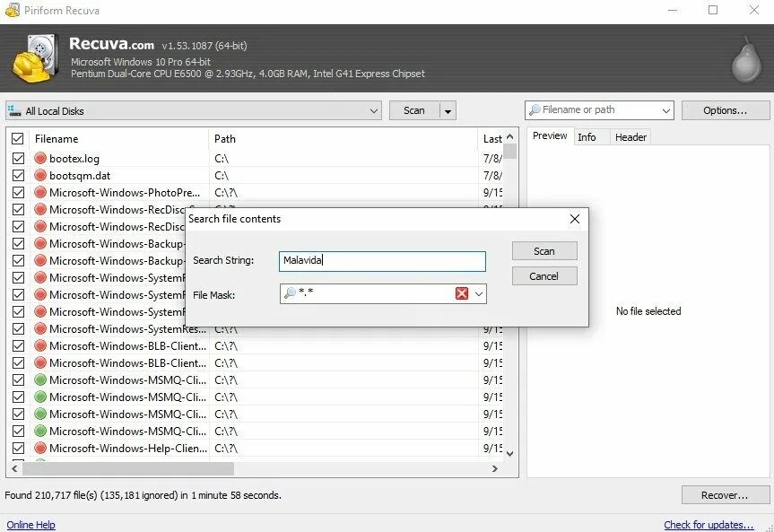This screenshot has width=774, height=532.
Task: Click red status dot beside bootex.log
Action: point(40,158)
